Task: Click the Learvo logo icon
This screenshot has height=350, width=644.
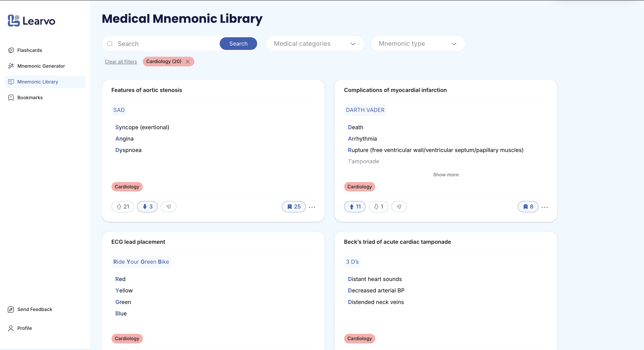Action: [14, 21]
